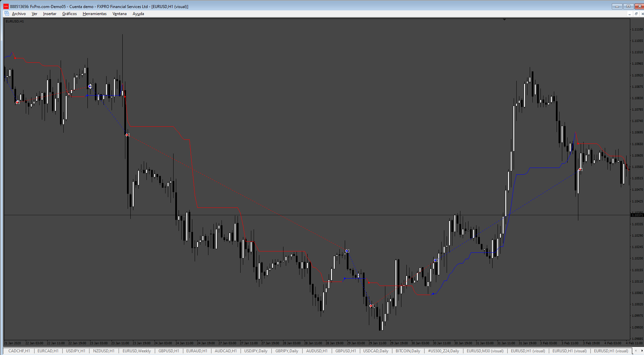This screenshot has height=355, width=644.
Task: Click the 1.11100 price scale label
Action: 637,29
